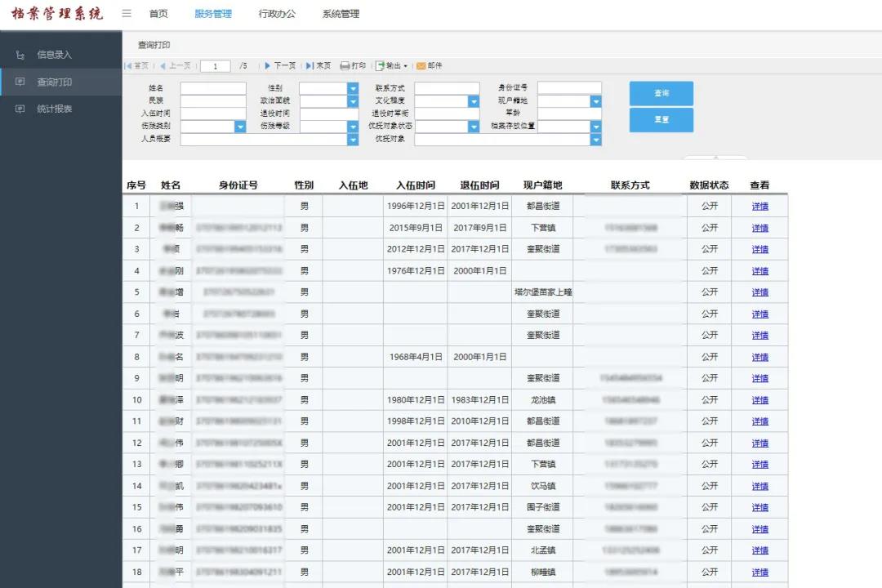Select the 信息录入 sidebar icon

(x=20, y=53)
